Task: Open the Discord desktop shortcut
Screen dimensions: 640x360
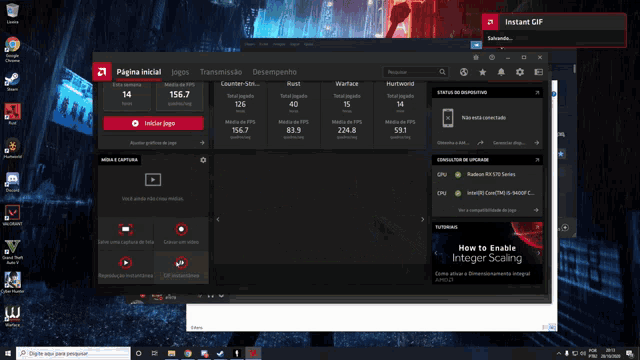Action: point(12,182)
